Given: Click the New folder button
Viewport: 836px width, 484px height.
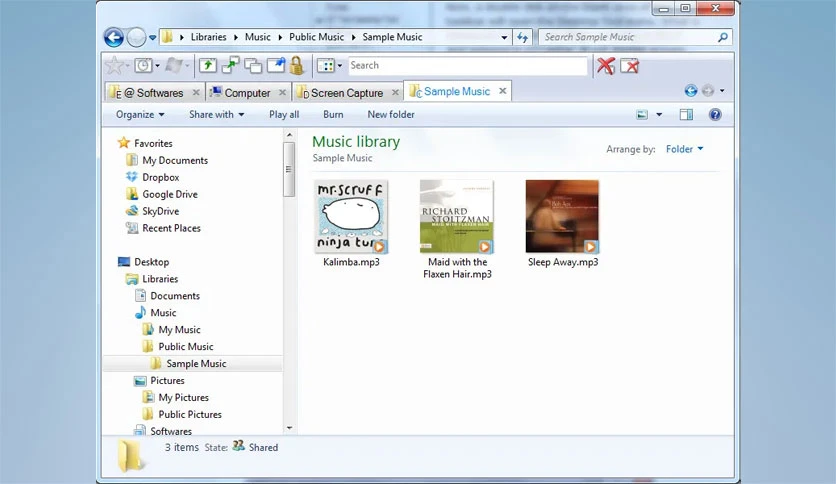Looking at the screenshot, I should pos(391,115).
